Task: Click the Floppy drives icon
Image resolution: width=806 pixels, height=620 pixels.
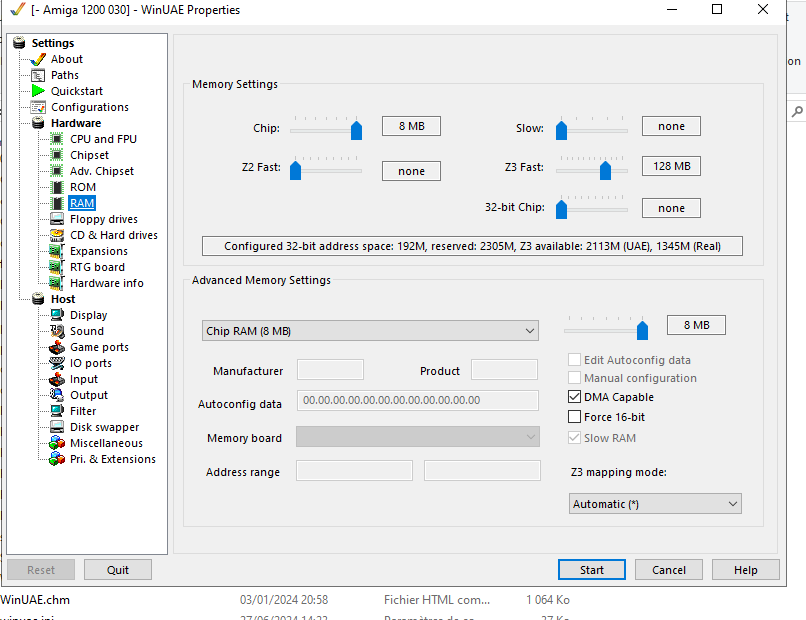Action: click(x=57, y=219)
